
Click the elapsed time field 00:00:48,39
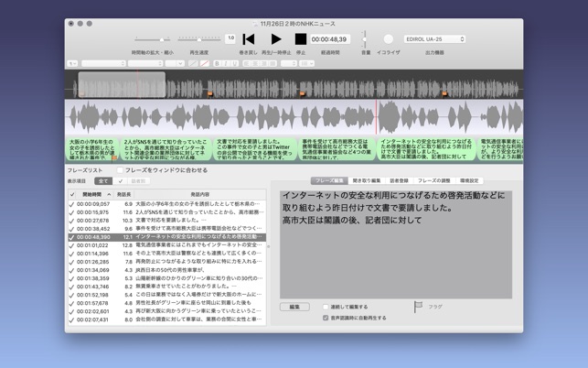(329, 39)
